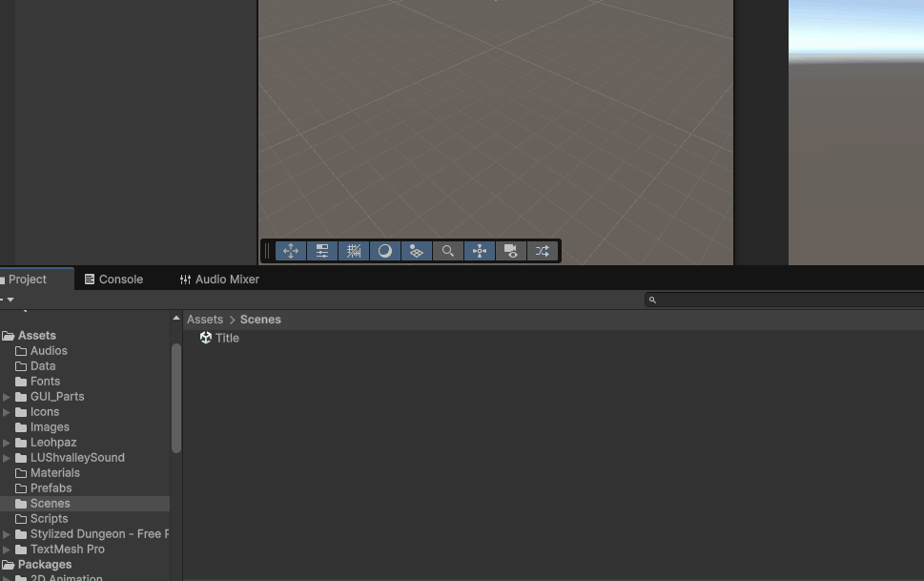
Task: Click the Audios folder icon in tree
Action: (x=21, y=351)
